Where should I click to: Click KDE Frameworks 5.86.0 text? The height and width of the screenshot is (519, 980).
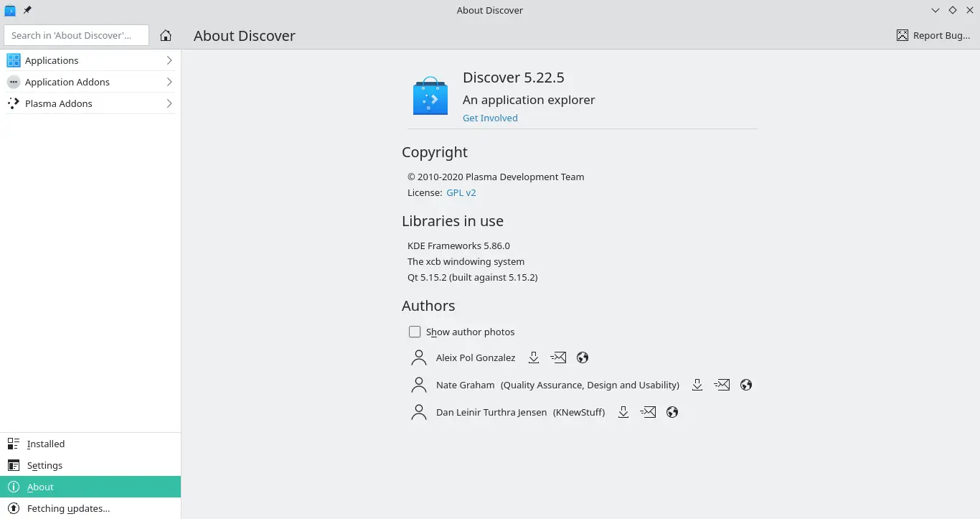tap(458, 246)
